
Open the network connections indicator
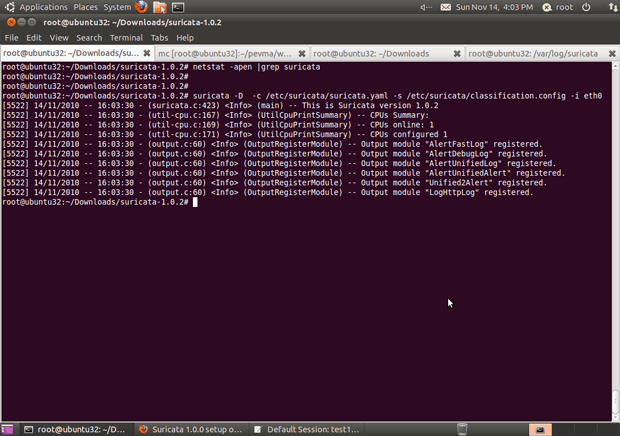(x=613, y=7)
